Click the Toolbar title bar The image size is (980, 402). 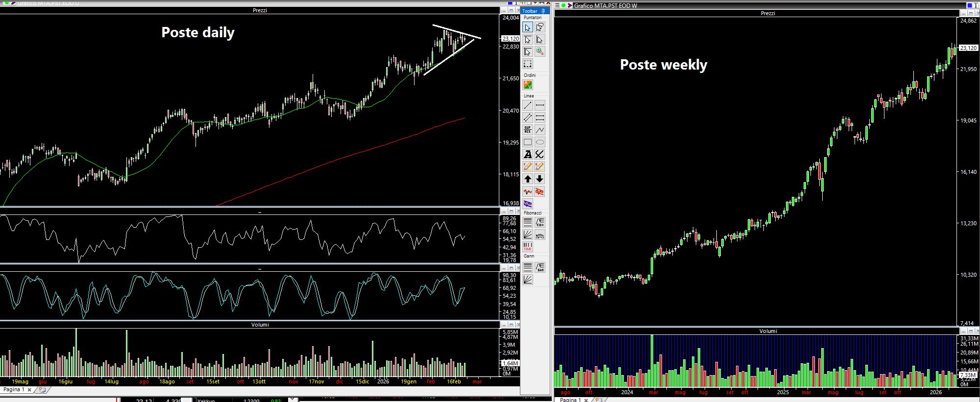(535, 11)
